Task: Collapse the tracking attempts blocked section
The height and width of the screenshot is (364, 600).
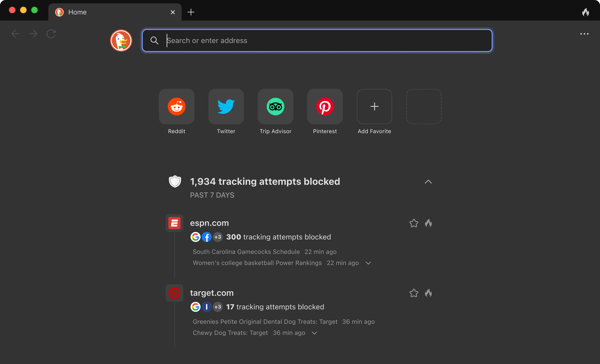Action: tap(428, 182)
